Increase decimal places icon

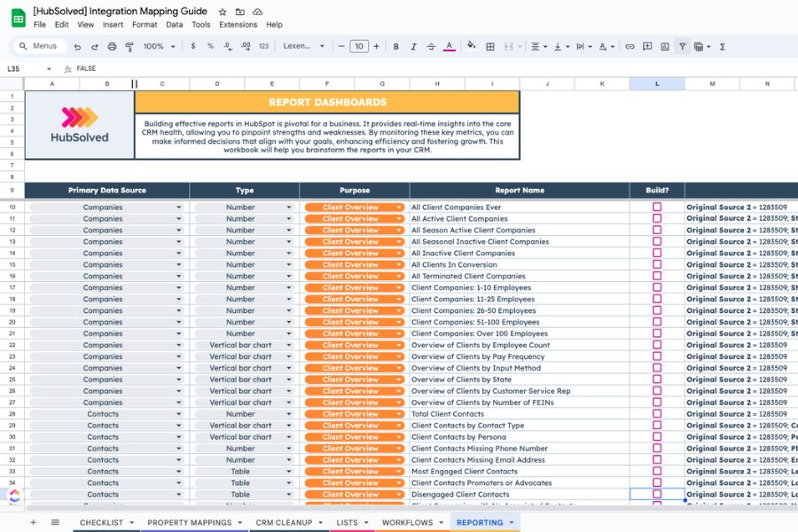(246, 46)
